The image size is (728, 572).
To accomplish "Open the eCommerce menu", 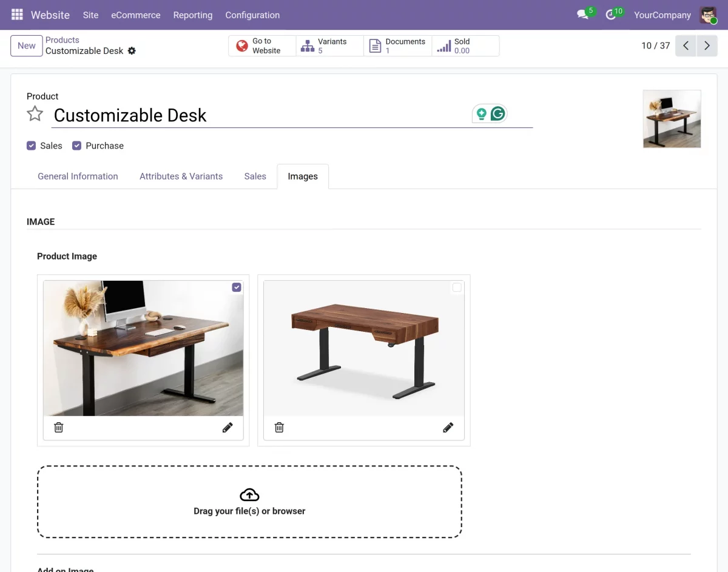I will coord(136,15).
